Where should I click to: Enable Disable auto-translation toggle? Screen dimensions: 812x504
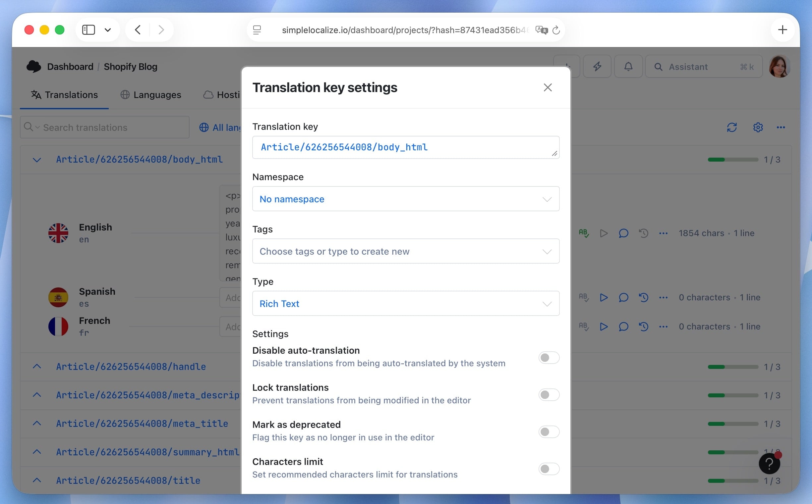coord(549,358)
